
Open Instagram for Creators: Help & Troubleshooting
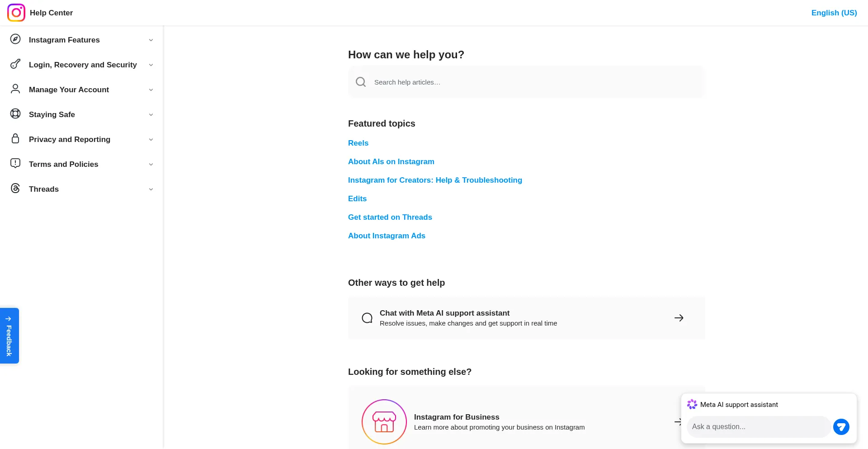point(435,180)
